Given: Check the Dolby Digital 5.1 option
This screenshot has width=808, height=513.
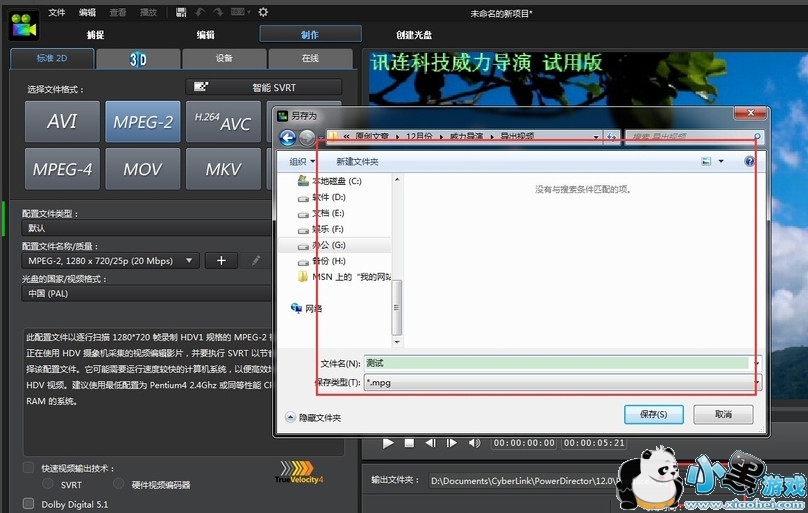Looking at the screenshot, I should [x=28, y=504].
